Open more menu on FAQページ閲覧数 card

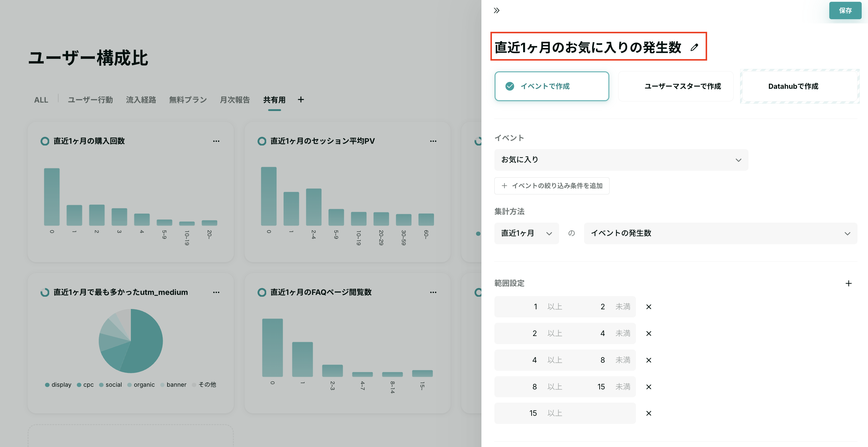[x=433, y=292]
